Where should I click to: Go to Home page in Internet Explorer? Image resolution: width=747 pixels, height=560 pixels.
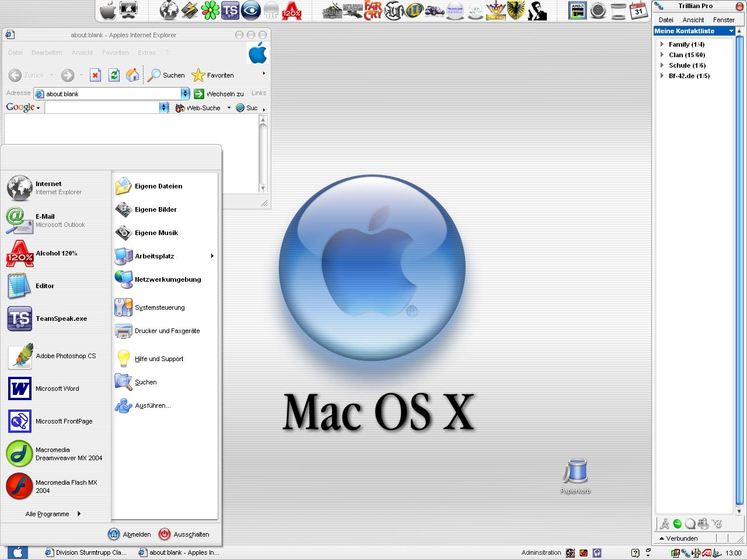pyautogui.click(x=132, y=75)
